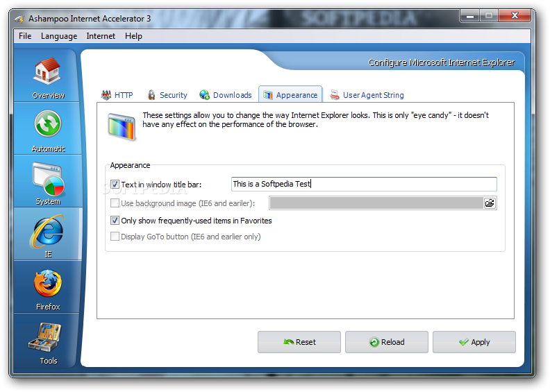Click the 'These settings allow you' description text

coord(315,120)
